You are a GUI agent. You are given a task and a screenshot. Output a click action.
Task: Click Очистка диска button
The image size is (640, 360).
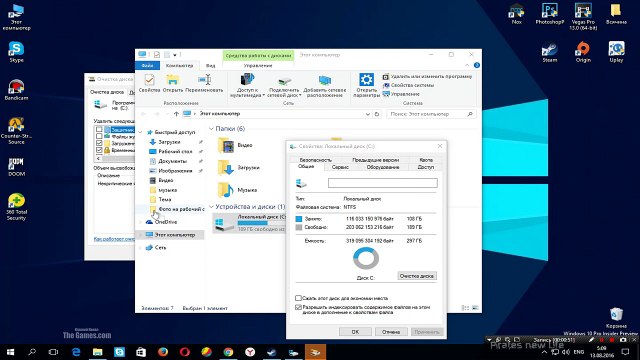[417, 276]
